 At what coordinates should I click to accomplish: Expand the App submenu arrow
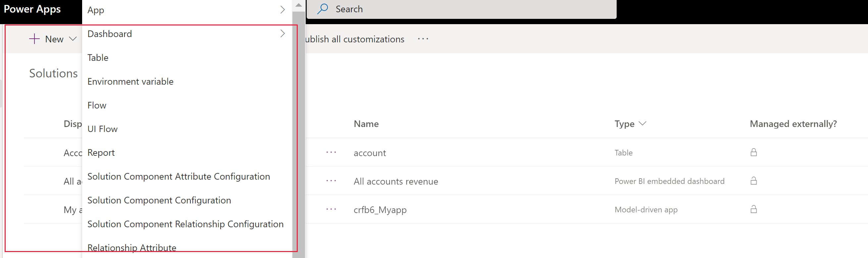[x=282, y=10]
